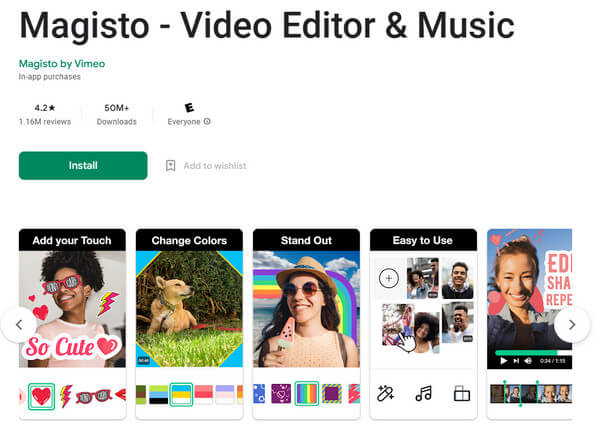
Task: Choose the blue and yellow color palette
Action: [181, 395]
